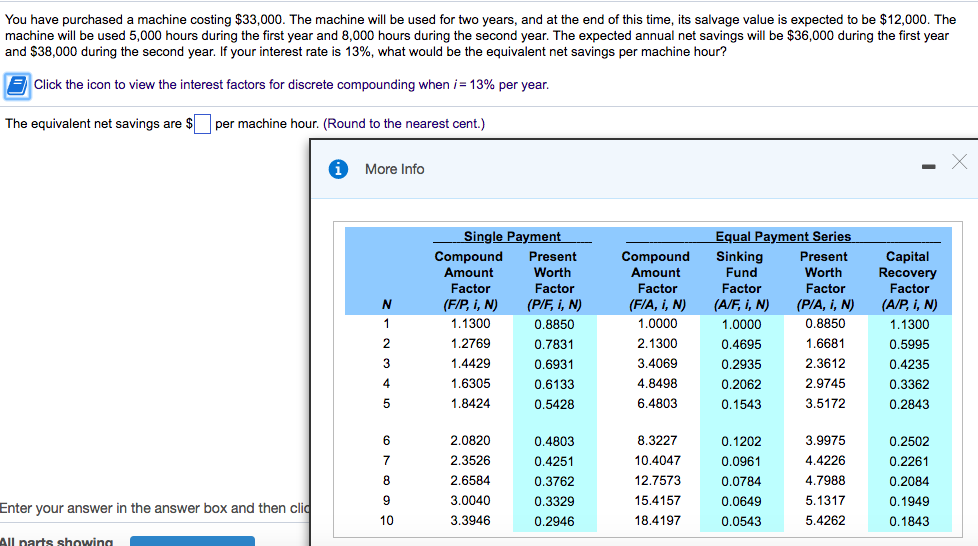Click value 0.6133 in row 4
The width and height of the screenshot is (978, 546).
pyautogui.click(x=554, y=384)
